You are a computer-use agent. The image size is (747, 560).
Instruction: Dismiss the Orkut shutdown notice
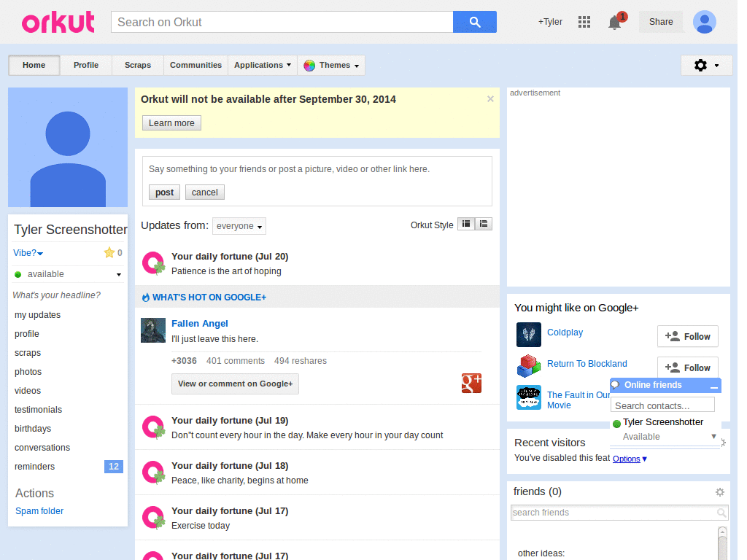[x=490, y=99]
